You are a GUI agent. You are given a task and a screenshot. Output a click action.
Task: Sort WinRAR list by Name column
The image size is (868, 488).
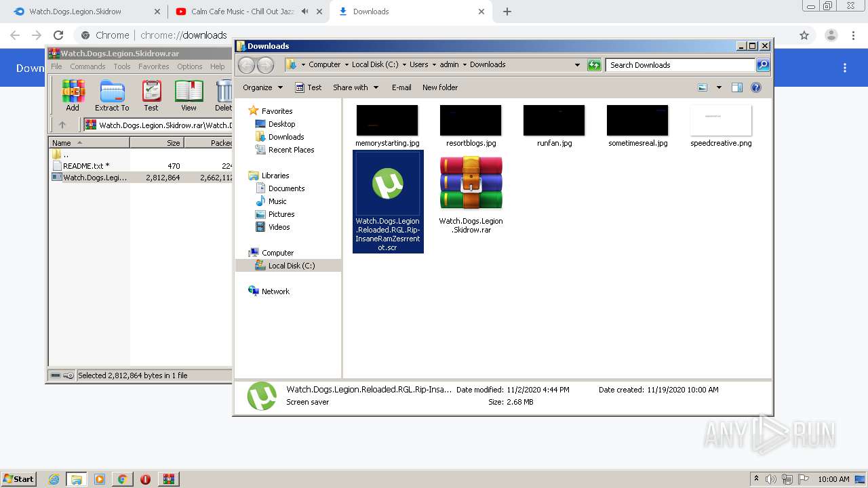89,143
